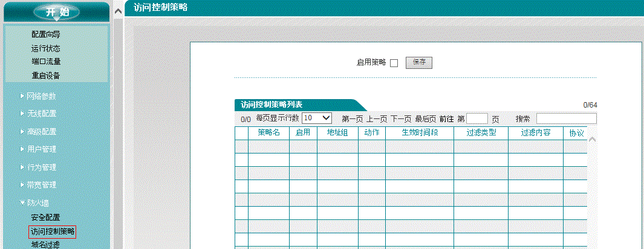Click the 协议 column header
Screen dimensions: 644x249
click(x=576, y=134)
